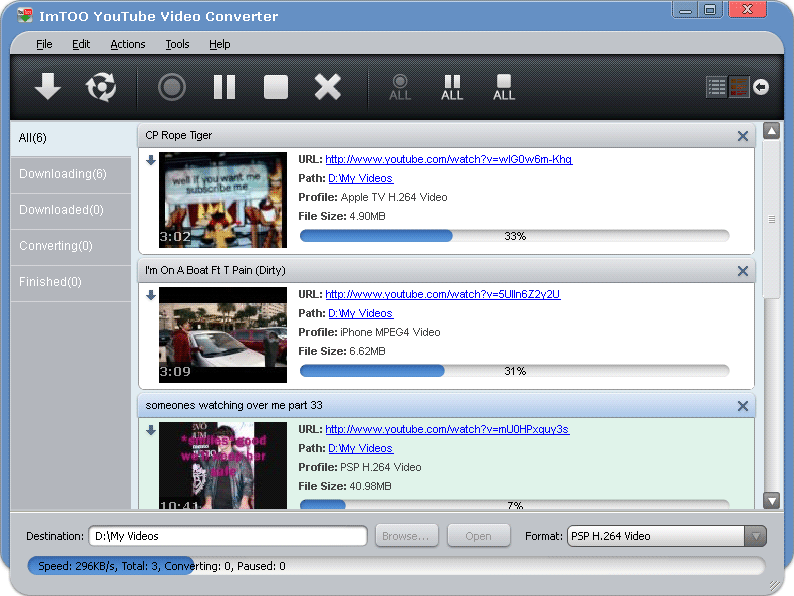Click the back-arrow circle icon in toolbar
This screenshot has height=596, width=794.
click(761, 87)
